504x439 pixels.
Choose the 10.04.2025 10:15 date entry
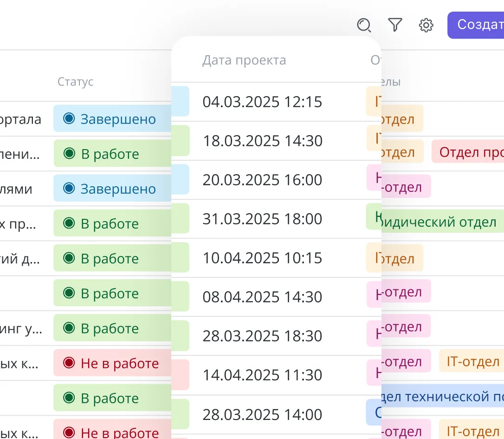coord(262,258)
